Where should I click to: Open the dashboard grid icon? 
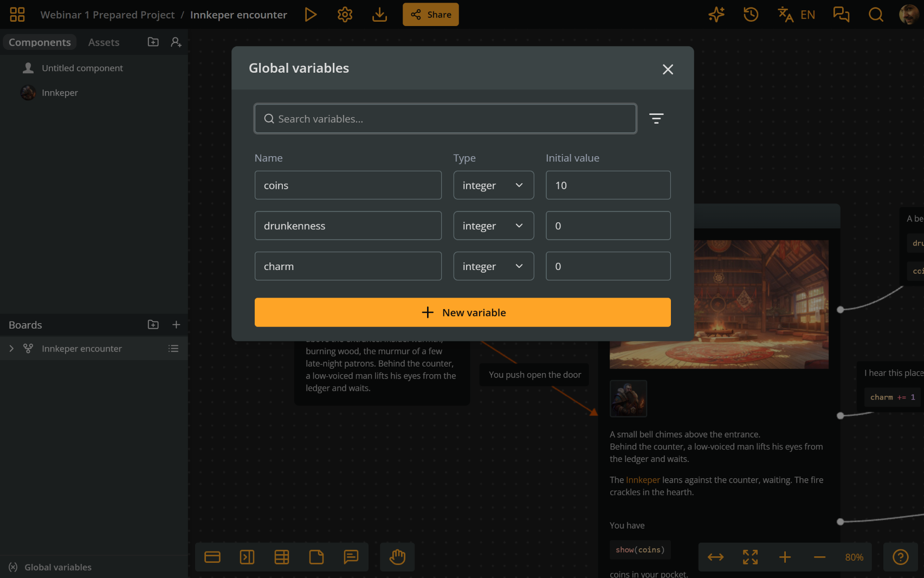pyautogui.click(x=17, y=15)
